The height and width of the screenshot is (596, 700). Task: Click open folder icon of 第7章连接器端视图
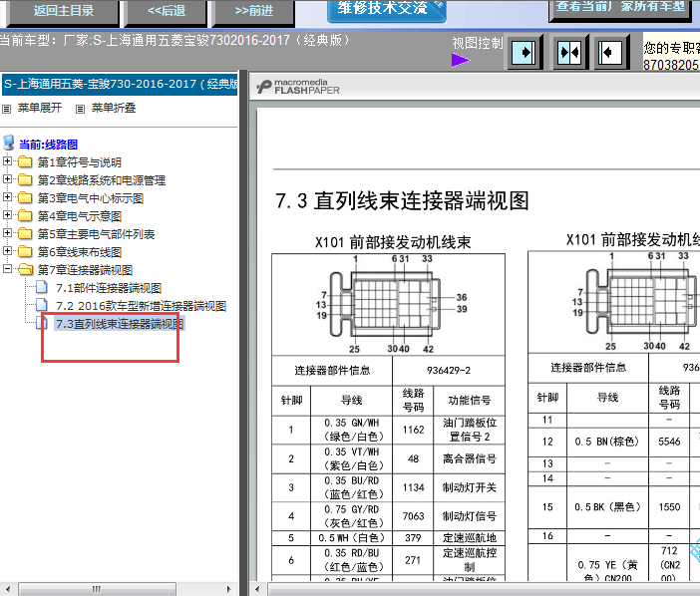26,269
